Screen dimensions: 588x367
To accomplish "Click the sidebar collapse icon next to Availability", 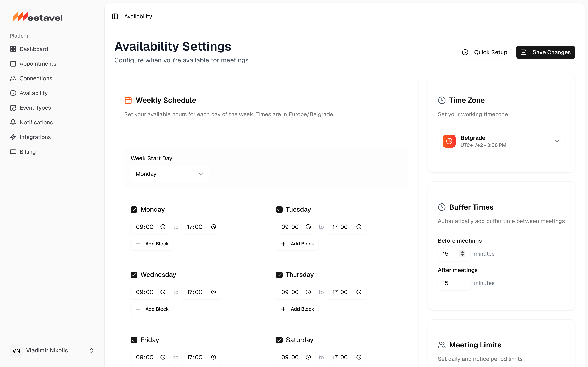I will pyautogui.click(x=115, y=16).
